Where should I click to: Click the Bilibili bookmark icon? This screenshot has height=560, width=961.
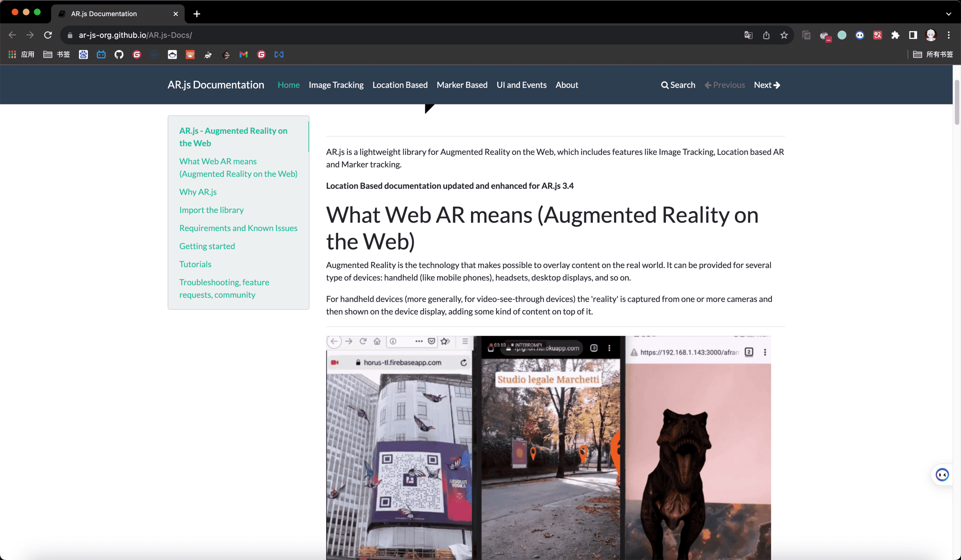(101, 54)
